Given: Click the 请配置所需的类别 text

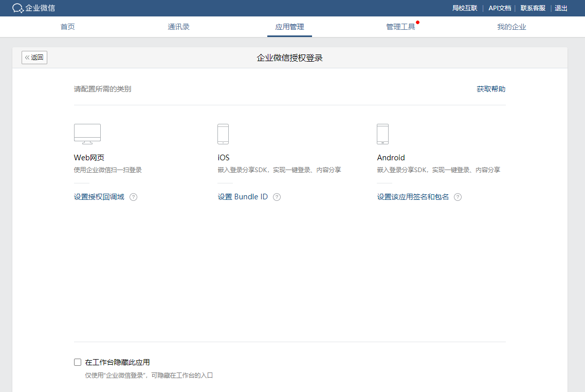Looking at the screenshot, I should [x=103, y=89].
